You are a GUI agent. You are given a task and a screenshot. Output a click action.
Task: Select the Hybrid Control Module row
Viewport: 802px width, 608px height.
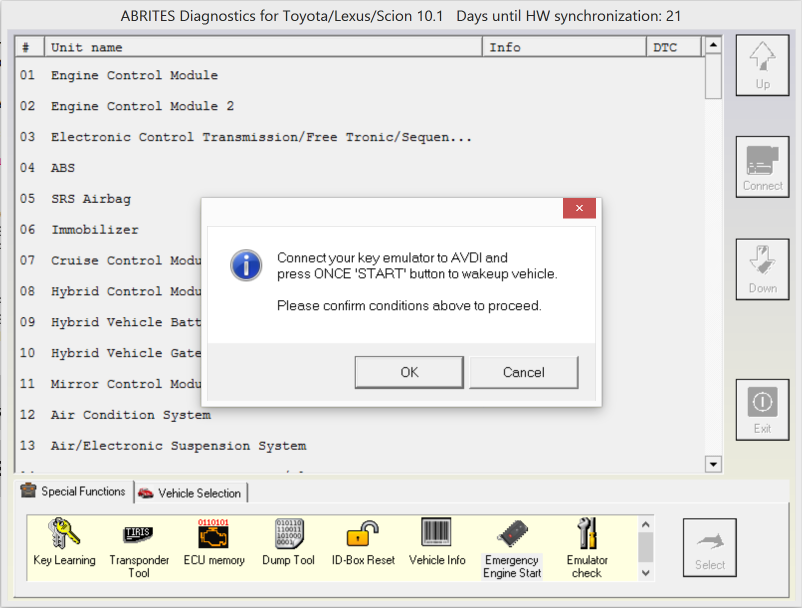click(109, 291)
